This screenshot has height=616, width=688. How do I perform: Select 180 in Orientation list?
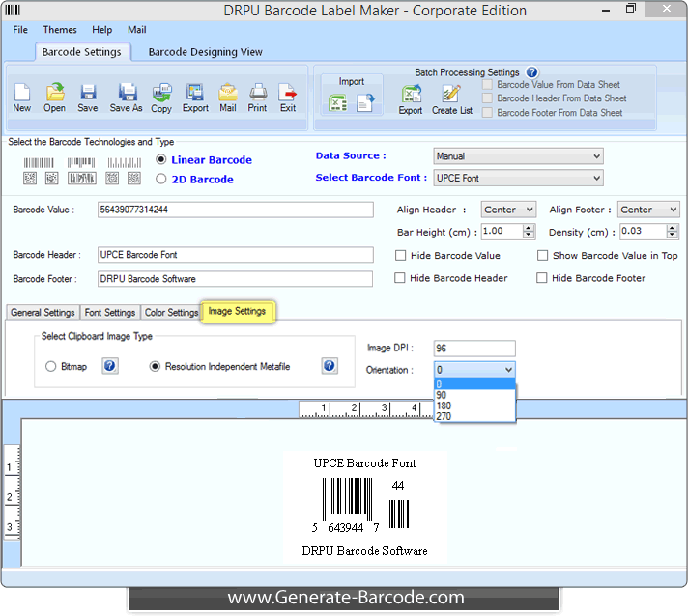(474, 406)
